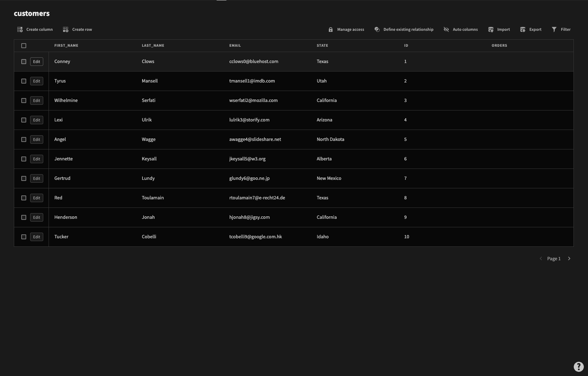Edit the Gertrud Lundy row
The width and height of the screenshot is (588, 376).
(37, 178)
